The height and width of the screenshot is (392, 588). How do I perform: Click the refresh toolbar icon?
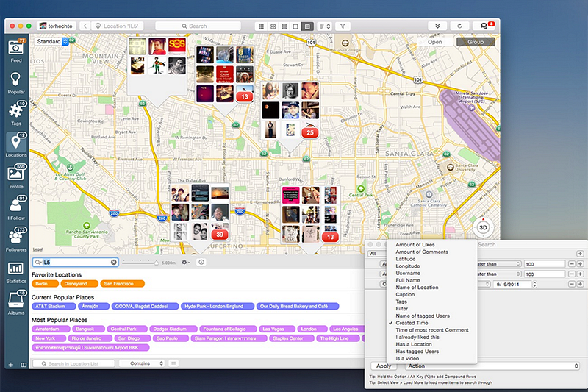coord(459,26)
